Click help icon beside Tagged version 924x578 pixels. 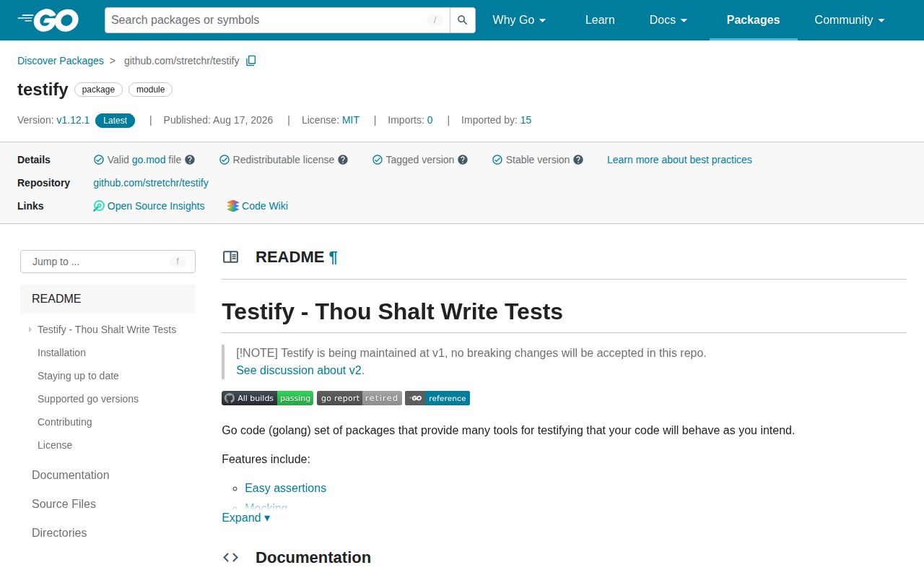tap(463, 160)
